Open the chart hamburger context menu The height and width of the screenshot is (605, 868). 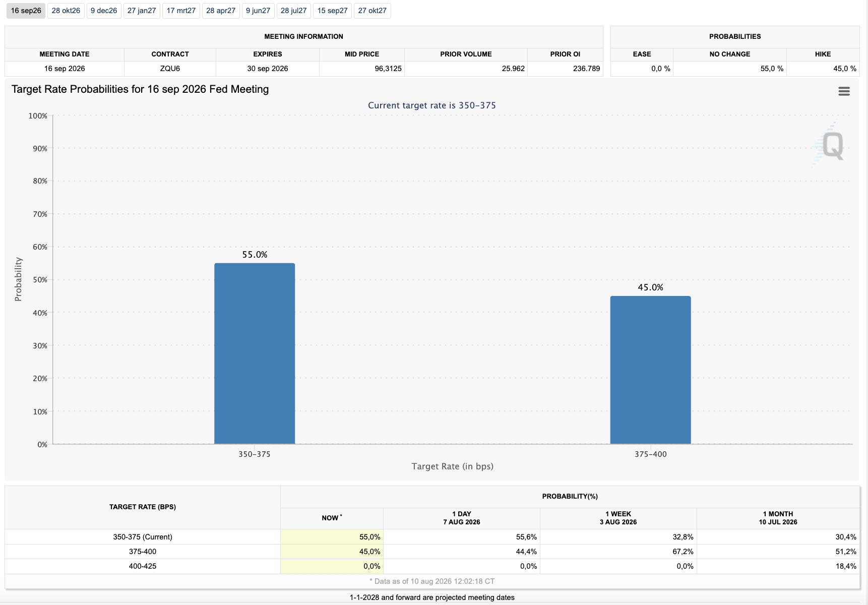pos(844,91)
